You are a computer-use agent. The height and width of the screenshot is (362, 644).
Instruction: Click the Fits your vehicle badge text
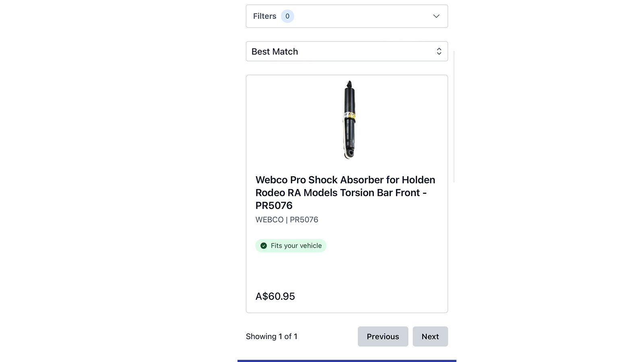pyautogui.click(x=296, y=246)
